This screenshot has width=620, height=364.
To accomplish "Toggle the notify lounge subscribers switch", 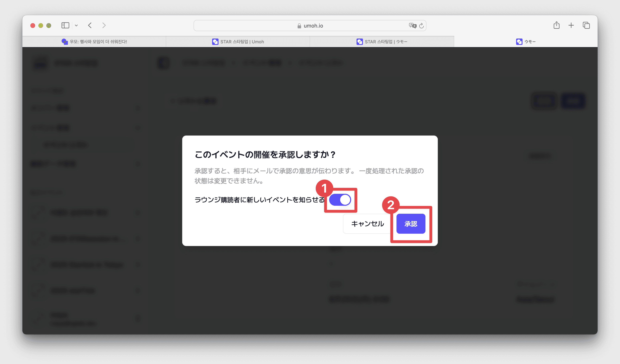I will (x=340, y=200).
